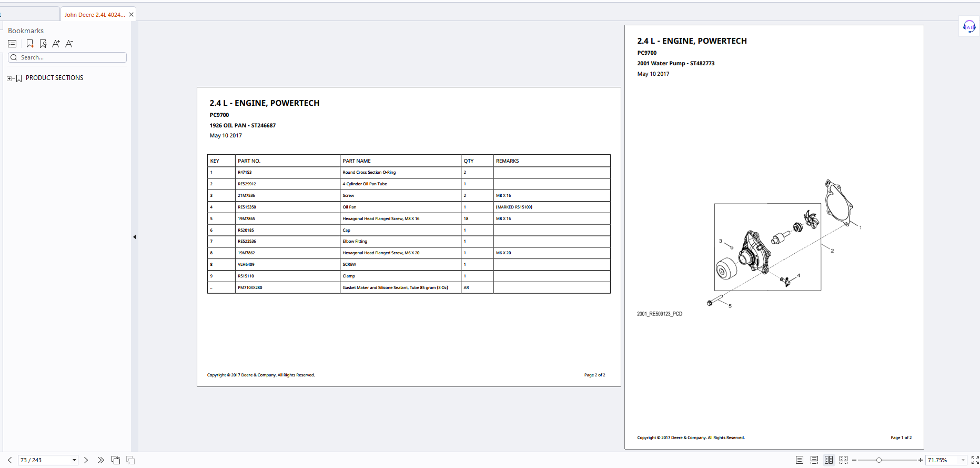Open the 71.75% zoom level dropdown
This screenshot has height=468, width=980.
(x=963, y=460)
